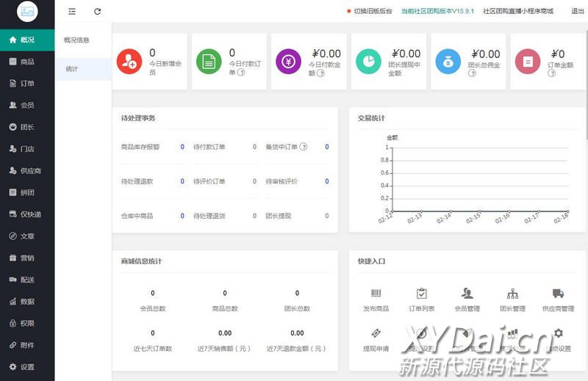
Task: Click the purple yen payment amount icon
Action: tap(288, 62)
